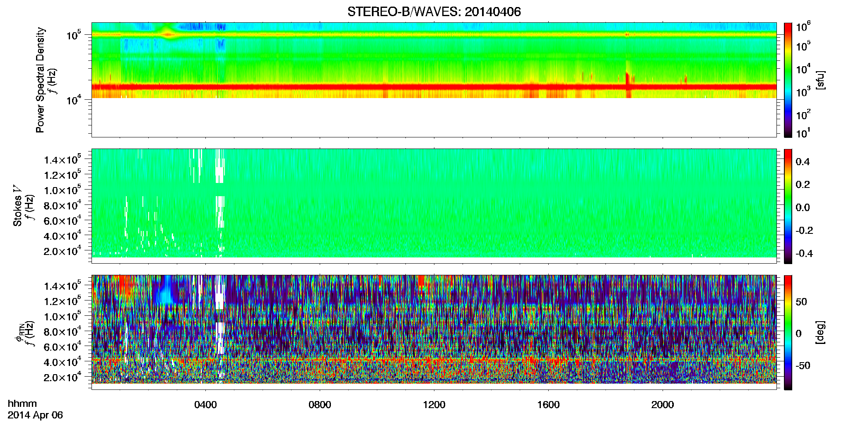
Task: Click the 1.4×10^5 tick on Stokes V axis
Action: pos(63,159)
